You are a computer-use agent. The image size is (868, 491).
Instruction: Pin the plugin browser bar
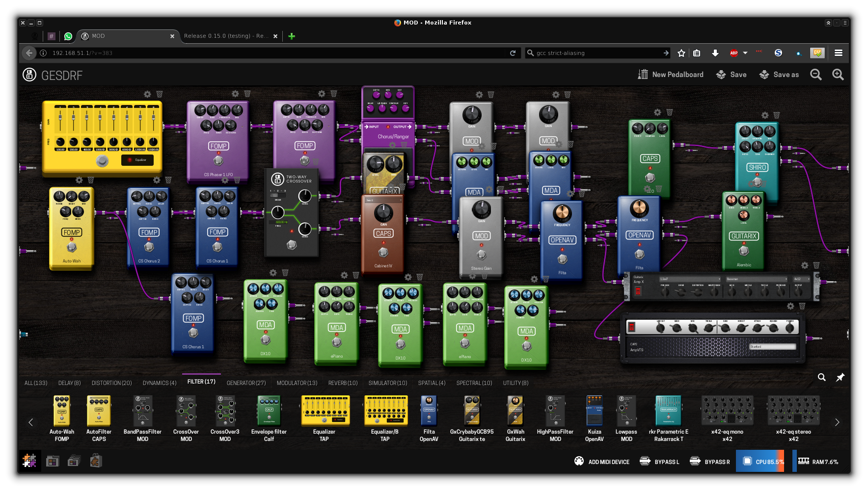[x=840, y=377]
